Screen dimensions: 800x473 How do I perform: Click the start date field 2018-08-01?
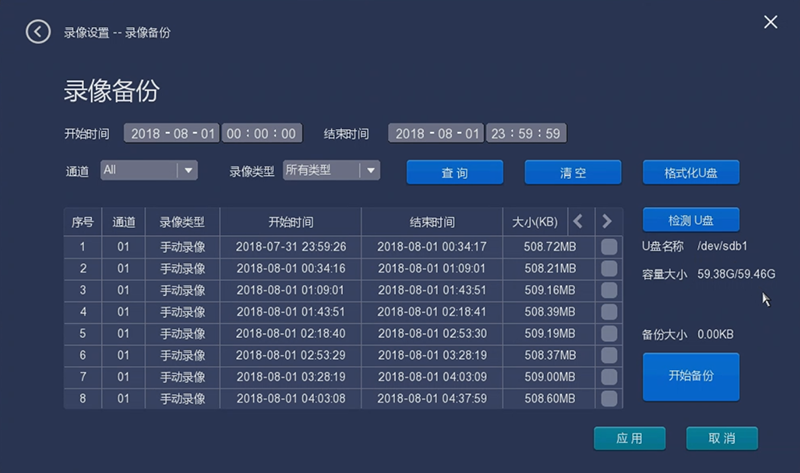point(172,133)
